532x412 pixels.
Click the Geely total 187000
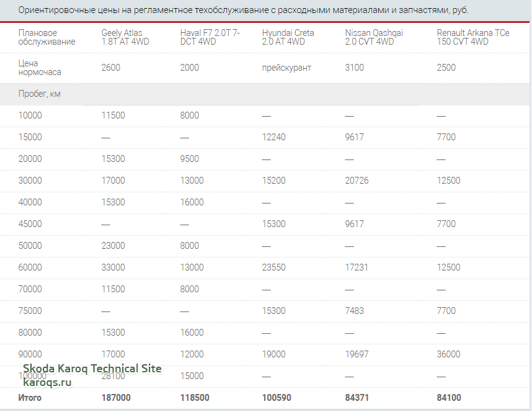(116, 398)
